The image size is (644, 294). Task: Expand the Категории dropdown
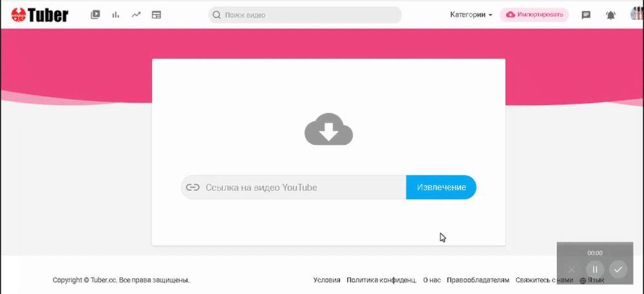point(471,15)
